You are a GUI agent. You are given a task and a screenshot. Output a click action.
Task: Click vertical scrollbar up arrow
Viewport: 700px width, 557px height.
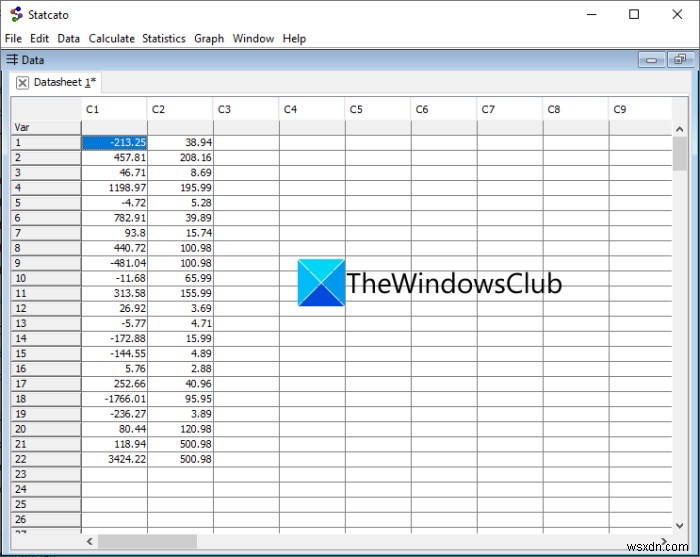[x=679, y=129]
